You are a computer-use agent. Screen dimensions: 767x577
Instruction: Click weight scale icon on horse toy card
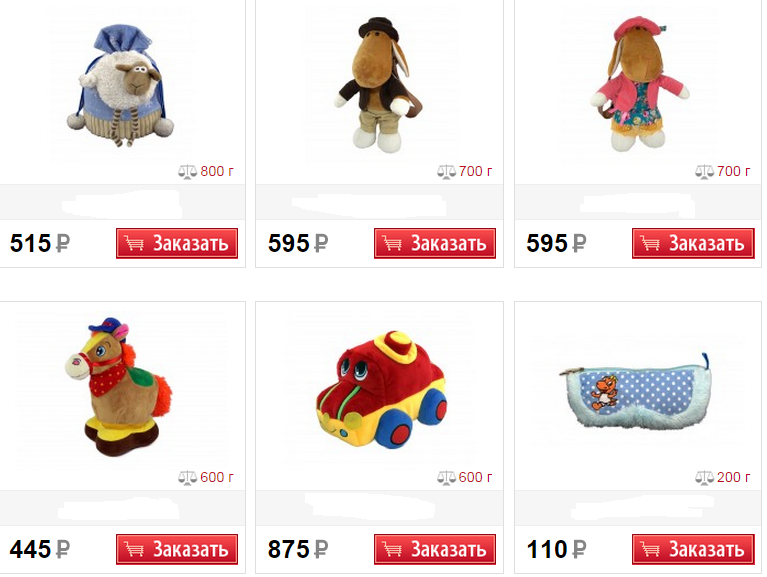(x=187, y=477)
